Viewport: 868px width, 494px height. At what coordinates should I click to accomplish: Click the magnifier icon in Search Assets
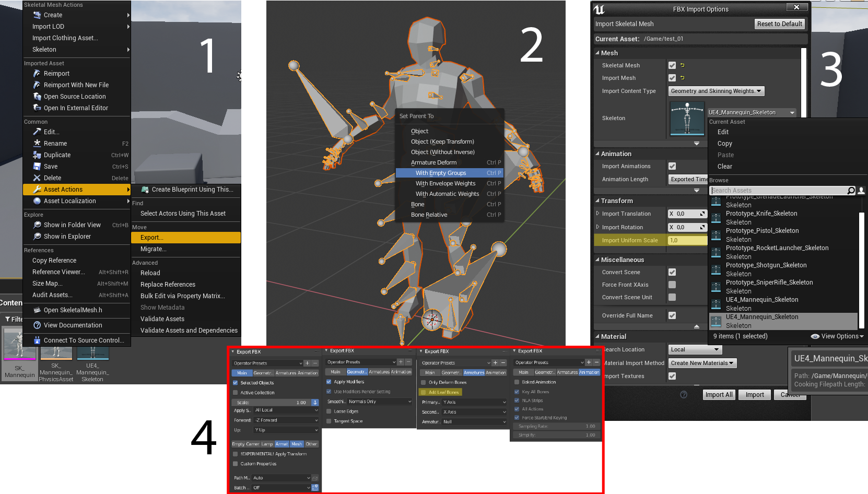(x=851, y=191)
